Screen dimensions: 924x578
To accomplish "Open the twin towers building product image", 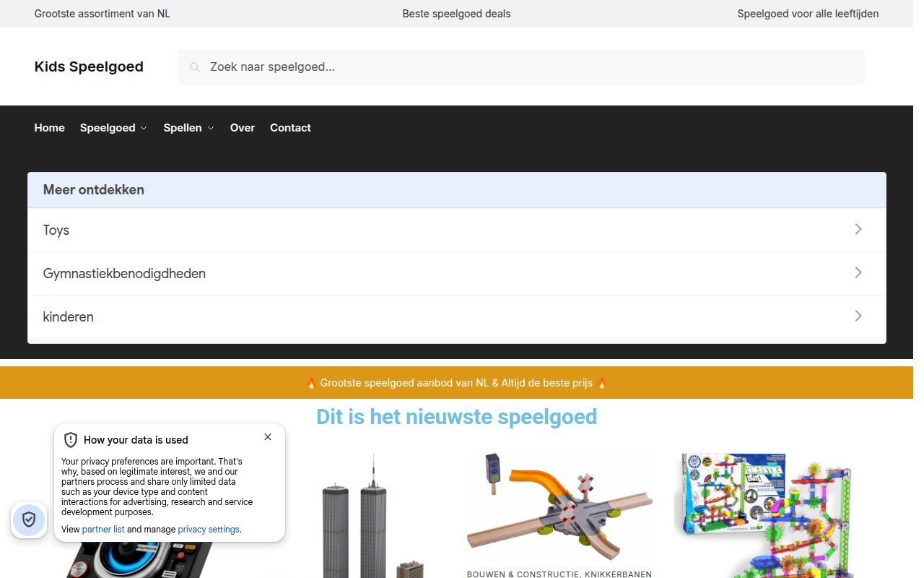I will coord(372,515).
